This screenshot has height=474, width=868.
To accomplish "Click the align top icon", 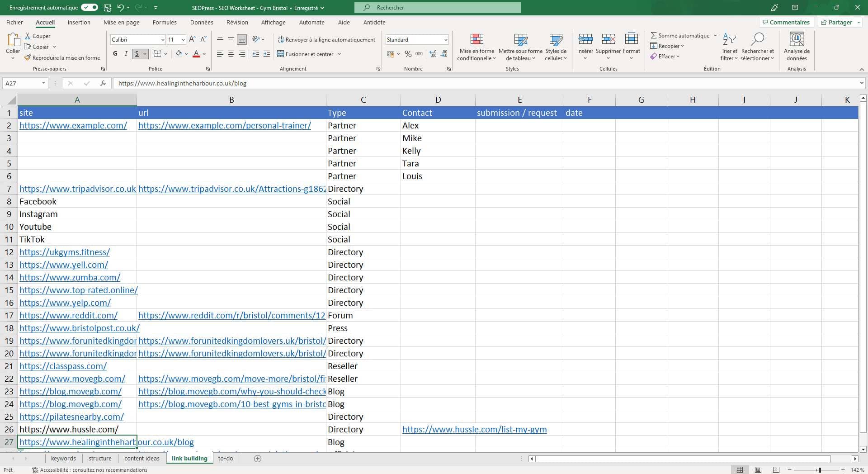I will pyautogui.click(x=220, y=39).
